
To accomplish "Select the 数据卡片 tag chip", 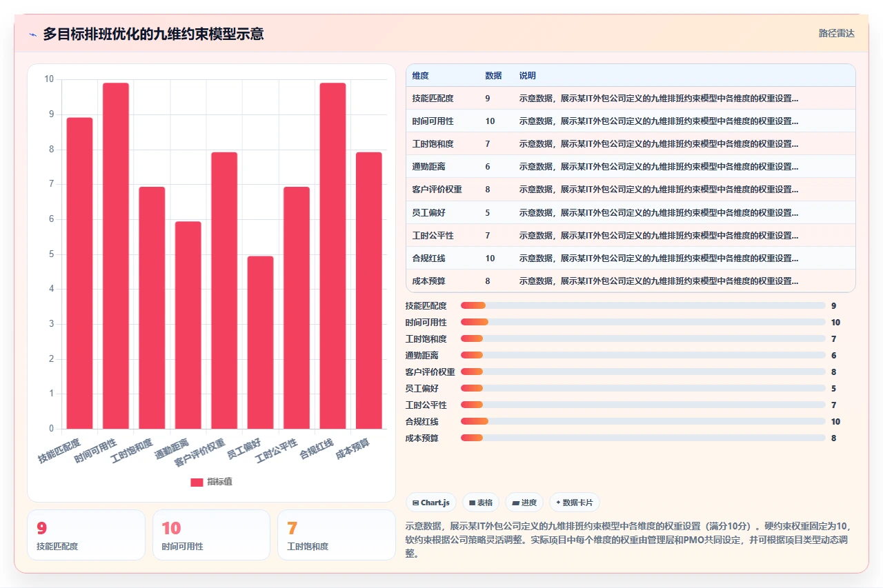I will [x=574, y=503].
